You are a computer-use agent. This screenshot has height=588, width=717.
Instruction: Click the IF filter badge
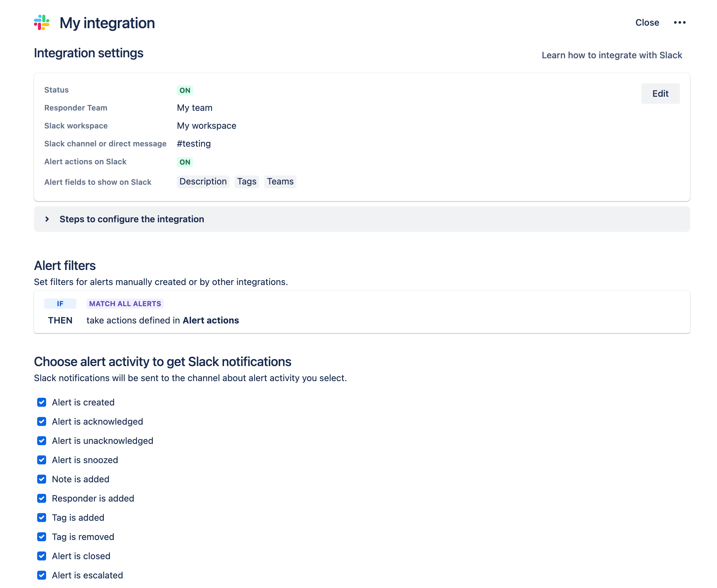pyautogui.click(x=60, y=304)
